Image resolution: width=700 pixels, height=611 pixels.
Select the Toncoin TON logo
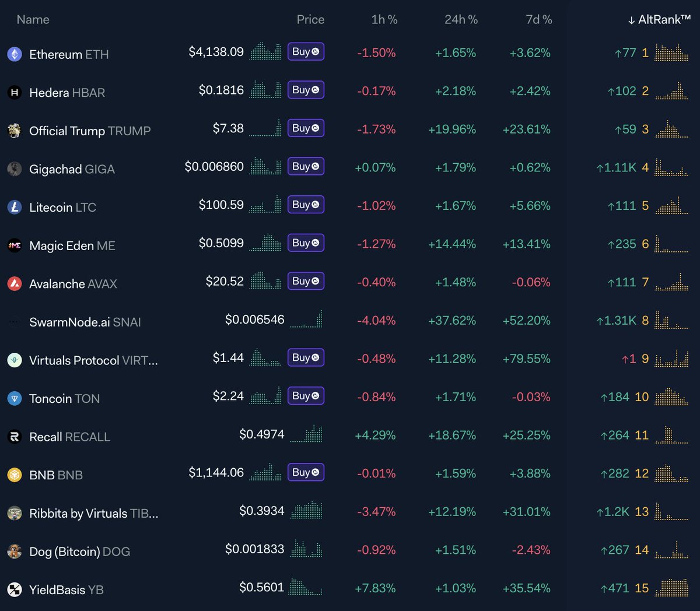[x=15, y=398]
